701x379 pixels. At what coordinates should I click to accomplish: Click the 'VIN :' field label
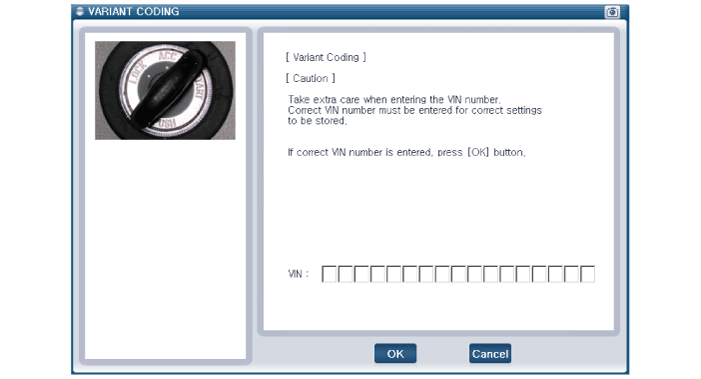pos(298,274)
